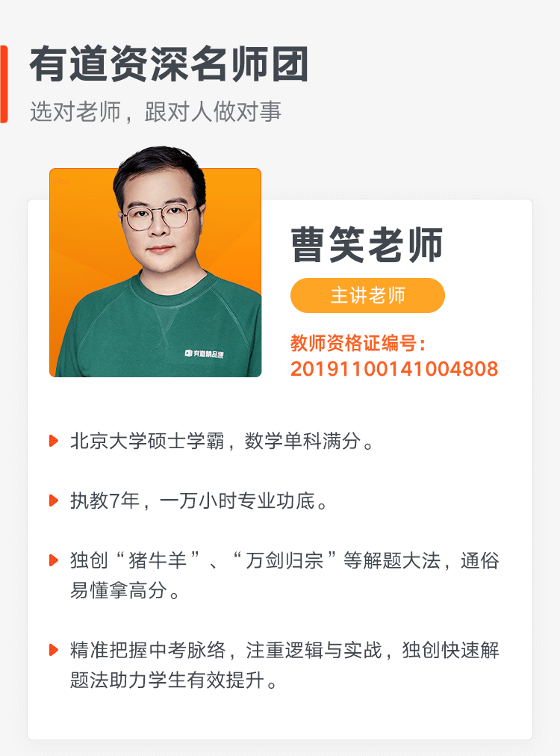
Task: Click the arrow bullet beside 独创猪牛羊
Action: [x=54, y=560]
